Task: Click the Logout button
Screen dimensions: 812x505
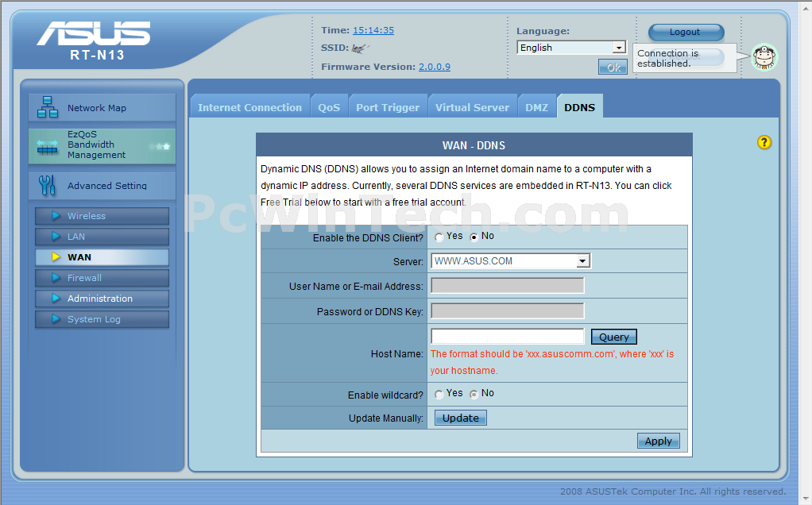Action: coord(686,32)
